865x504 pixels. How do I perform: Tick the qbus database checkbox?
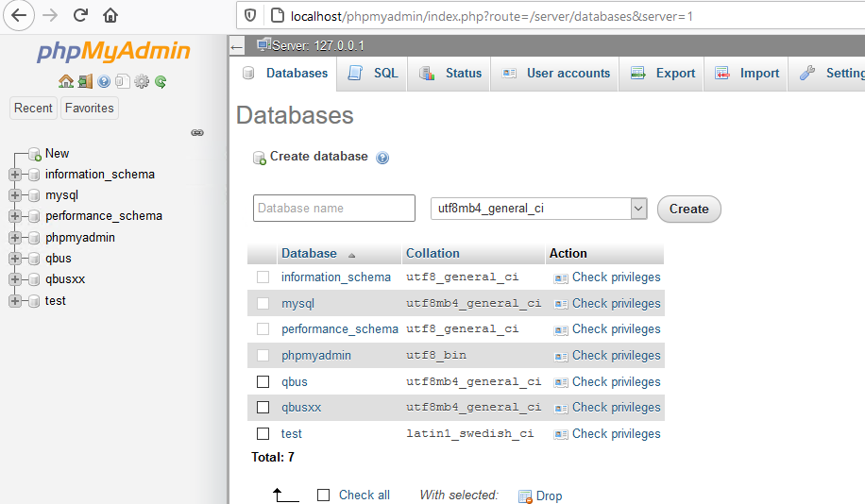[x=263, y=381]
